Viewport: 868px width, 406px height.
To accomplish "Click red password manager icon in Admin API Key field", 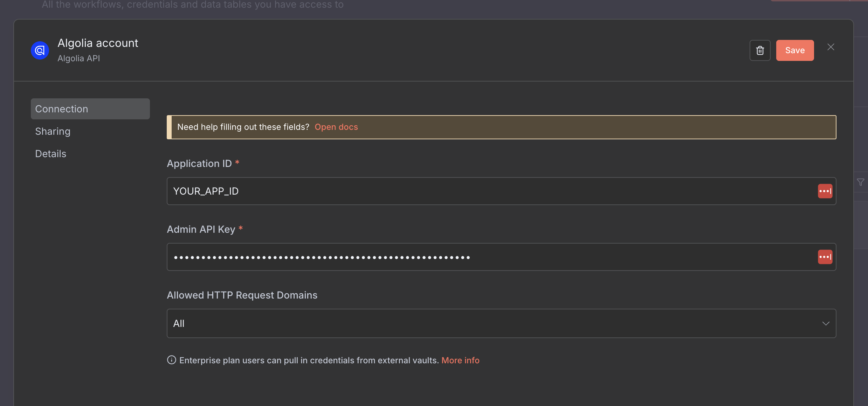I will click(825, 257).
